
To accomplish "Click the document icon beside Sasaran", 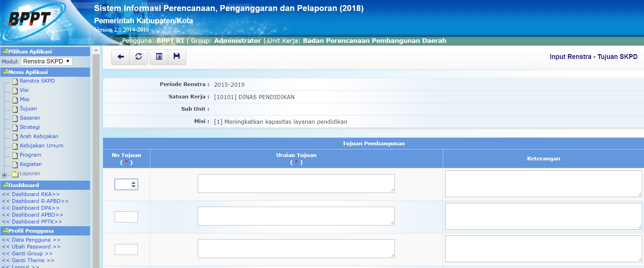I will click(x=15, y=119).
